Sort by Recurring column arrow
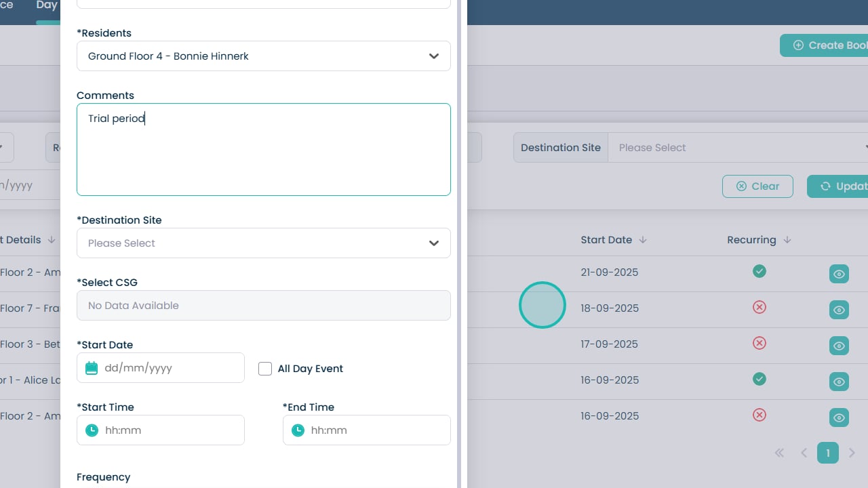The width and height of the screenshot is (868, 488). click(787, 240)
